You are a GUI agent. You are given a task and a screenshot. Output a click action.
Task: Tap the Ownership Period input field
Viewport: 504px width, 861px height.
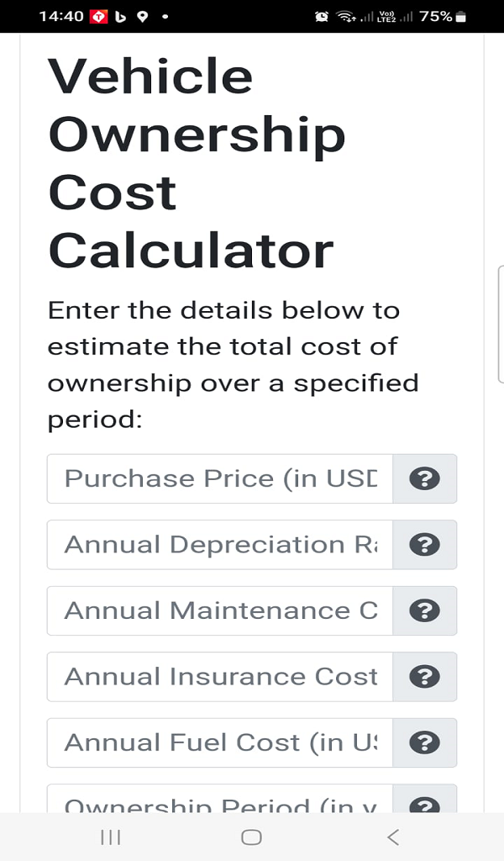[x=218, y=803]
